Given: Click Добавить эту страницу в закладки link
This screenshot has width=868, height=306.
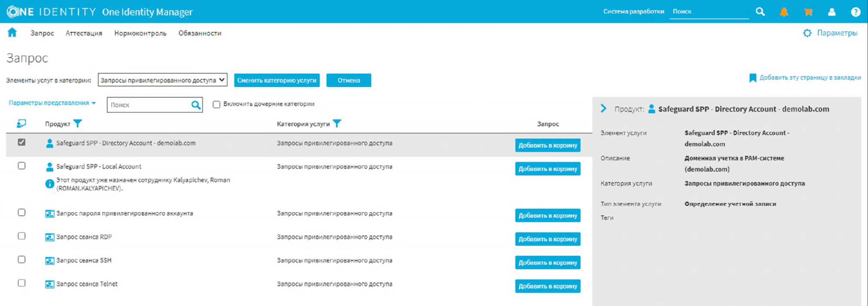Looking at the screenshot, I should coord(810,78).
